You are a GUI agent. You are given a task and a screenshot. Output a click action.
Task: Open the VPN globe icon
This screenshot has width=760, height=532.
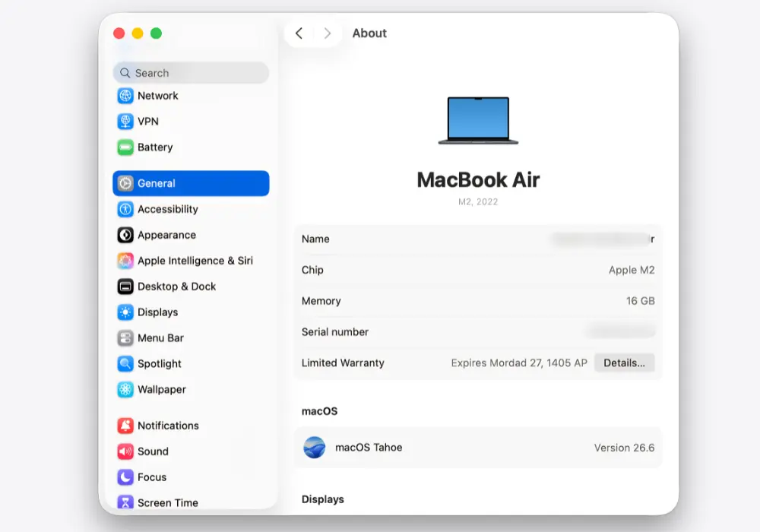(x=125, y=122)
